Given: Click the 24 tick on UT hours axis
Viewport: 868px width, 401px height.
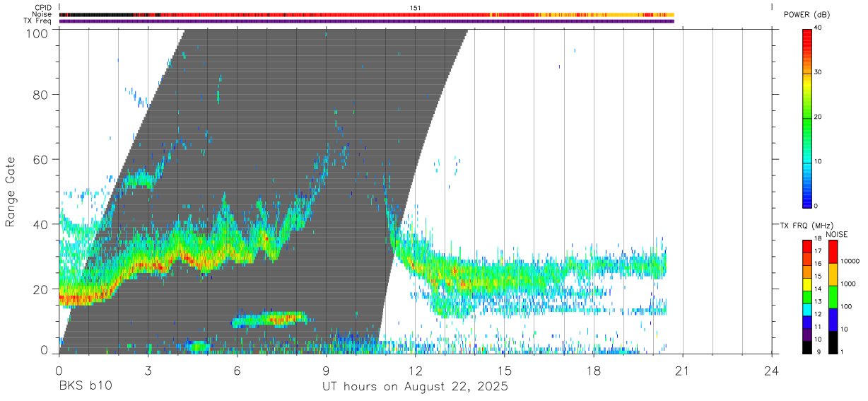Looking at the screenshot, I should point(772,370).
